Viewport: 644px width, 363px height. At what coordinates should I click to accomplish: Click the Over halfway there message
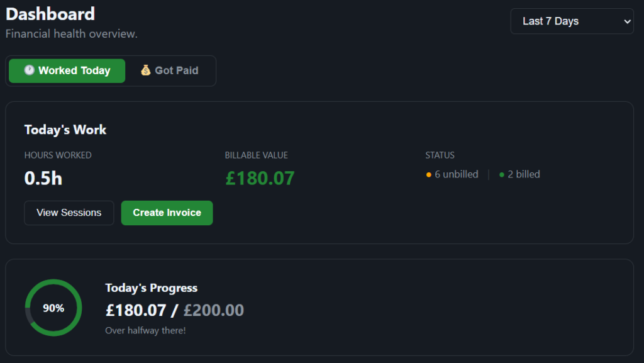(145, 330)
